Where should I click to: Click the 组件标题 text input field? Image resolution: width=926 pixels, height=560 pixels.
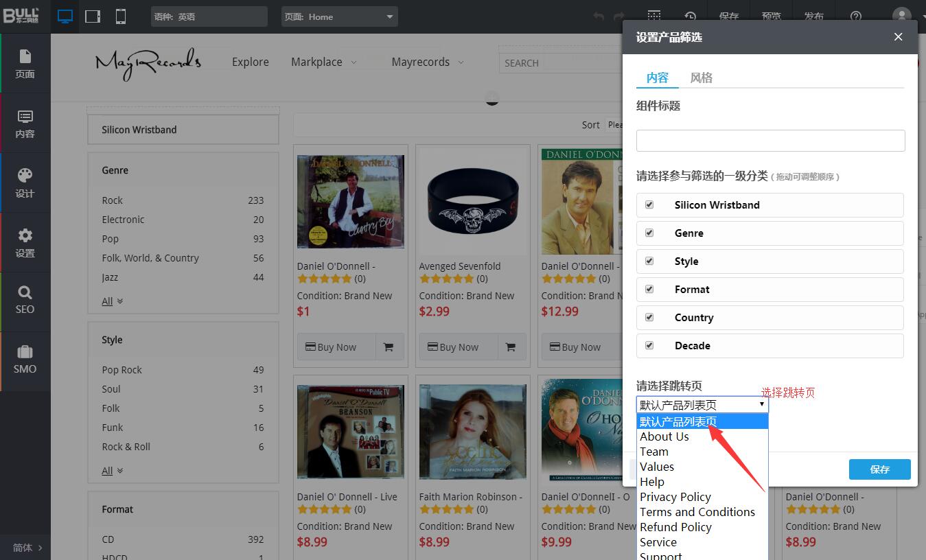tap(770, 141)
